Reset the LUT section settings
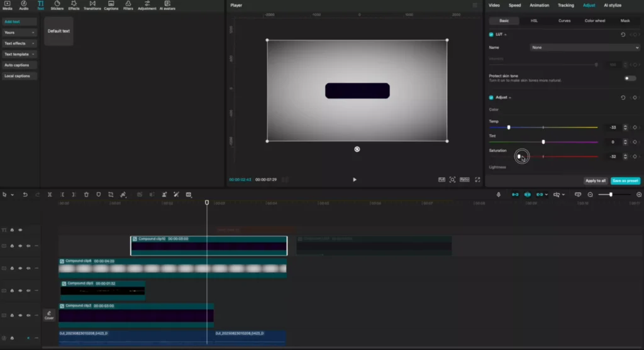644x350 pixels. click(623, 35)
